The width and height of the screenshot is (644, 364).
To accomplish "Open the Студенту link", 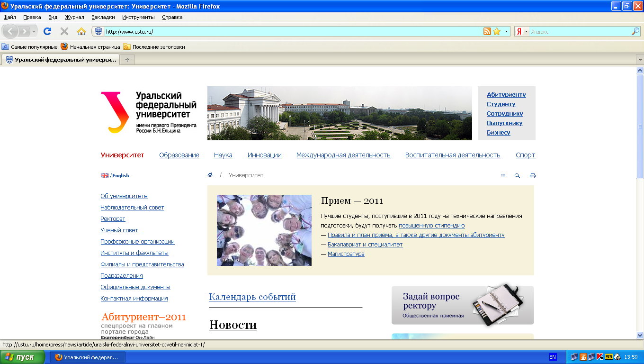I will [501, 104].
